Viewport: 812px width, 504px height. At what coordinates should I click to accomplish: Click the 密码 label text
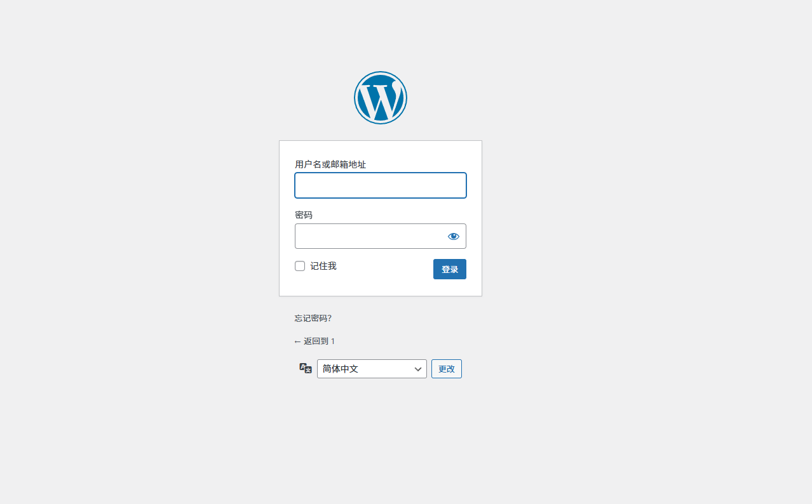point(304,215)
